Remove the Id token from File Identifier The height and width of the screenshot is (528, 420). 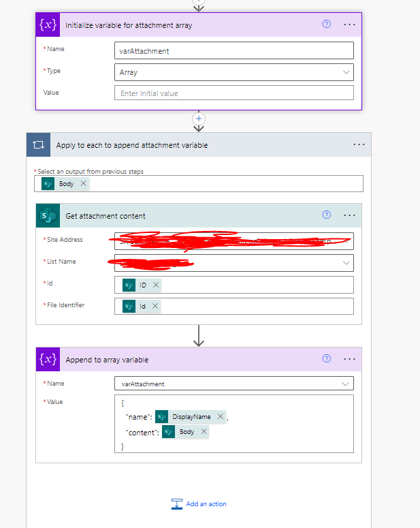[x=155, y=306]
